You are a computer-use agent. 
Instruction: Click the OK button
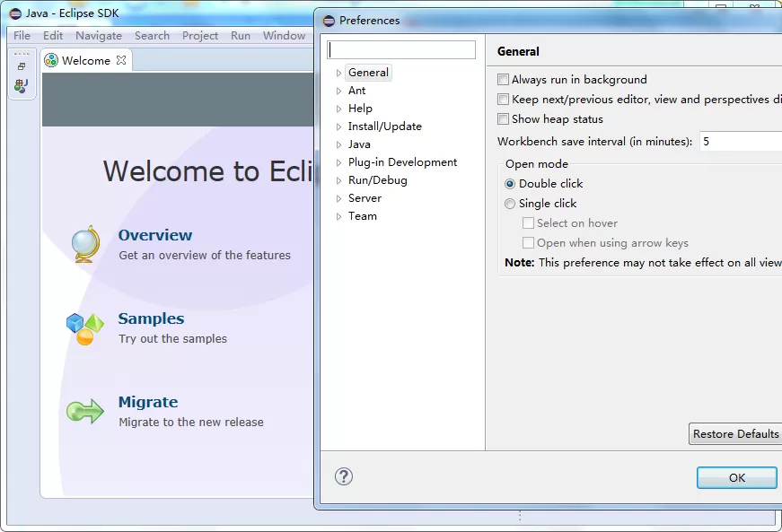tap(736, 477)
